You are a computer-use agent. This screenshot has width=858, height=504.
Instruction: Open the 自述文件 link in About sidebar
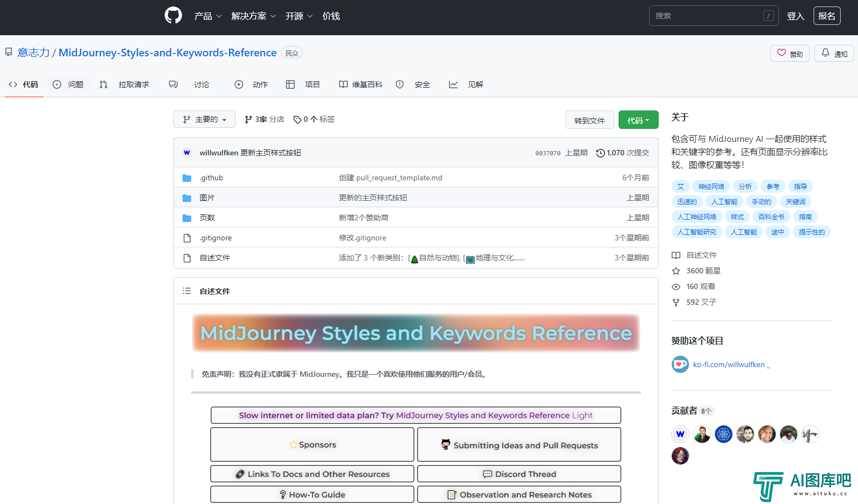(694, 255)
